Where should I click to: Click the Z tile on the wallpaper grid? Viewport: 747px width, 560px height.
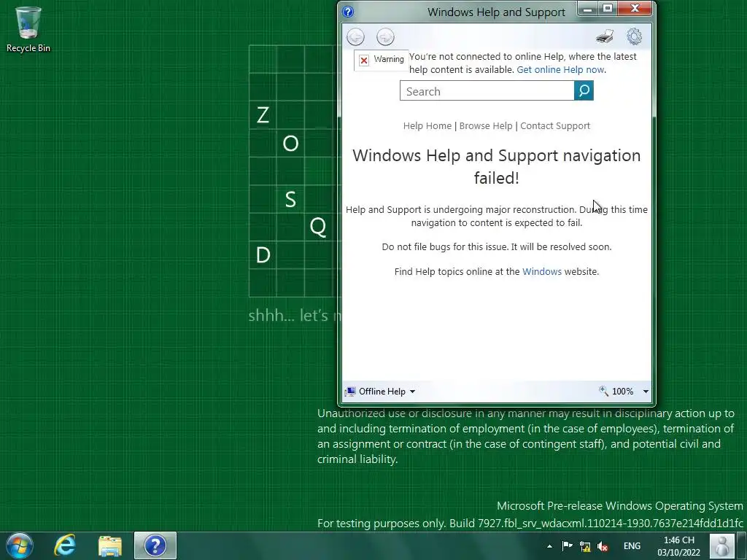click(263, 114)
